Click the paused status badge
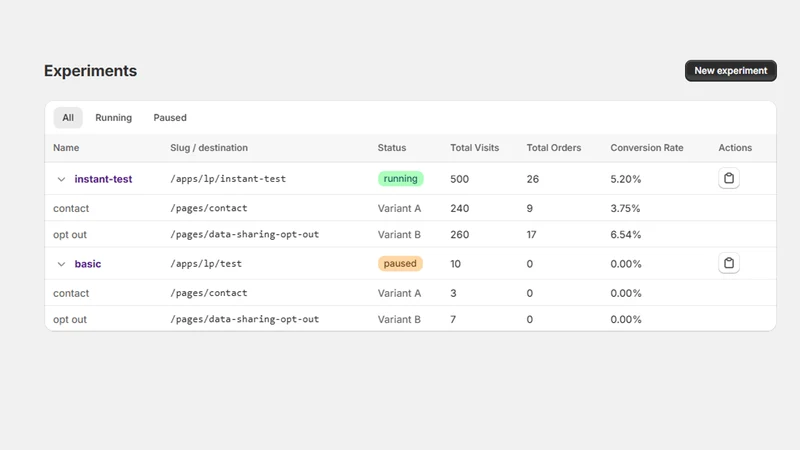Screen dimensions: 800x450 400,263
